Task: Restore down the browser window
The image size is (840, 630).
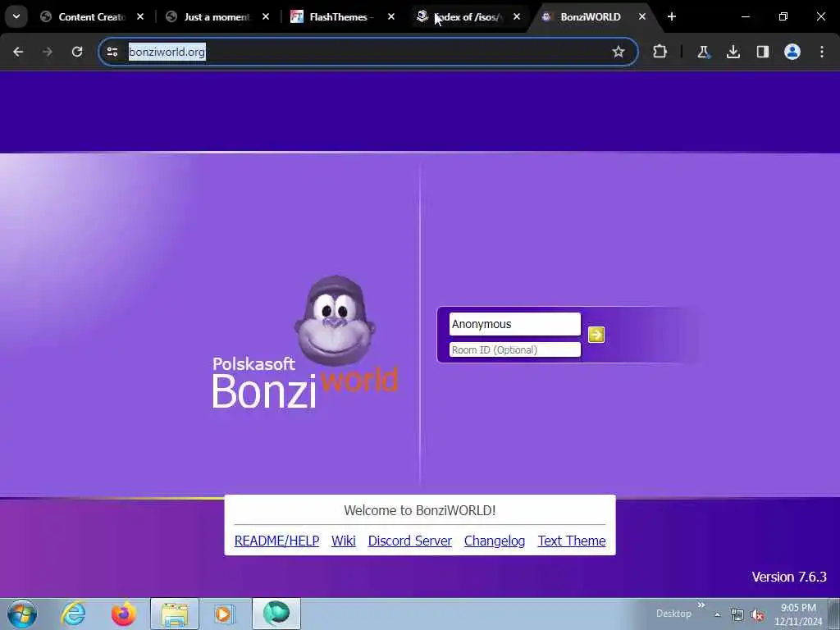Action: 783,16
